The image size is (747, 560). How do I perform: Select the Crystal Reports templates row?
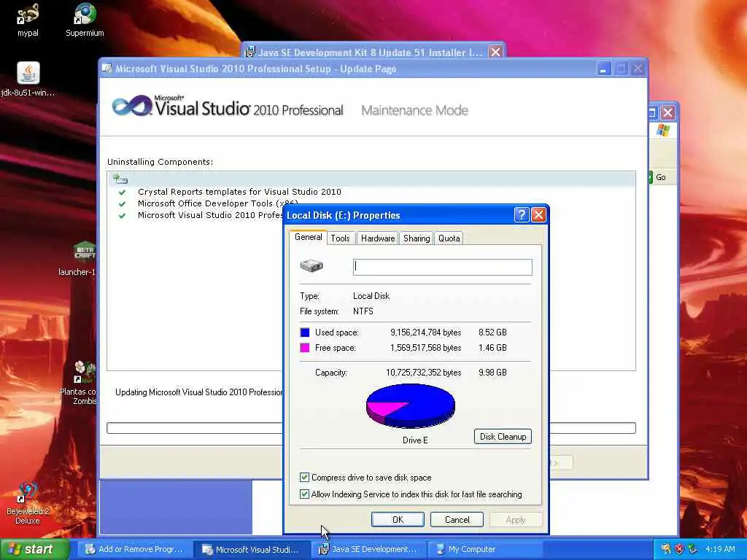click(239, 192)
